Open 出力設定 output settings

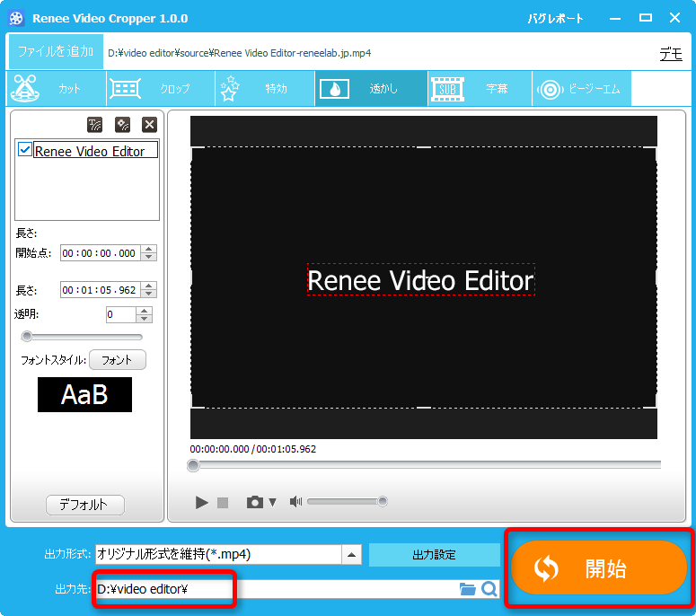pyautogui.click(x=434, y=555)
